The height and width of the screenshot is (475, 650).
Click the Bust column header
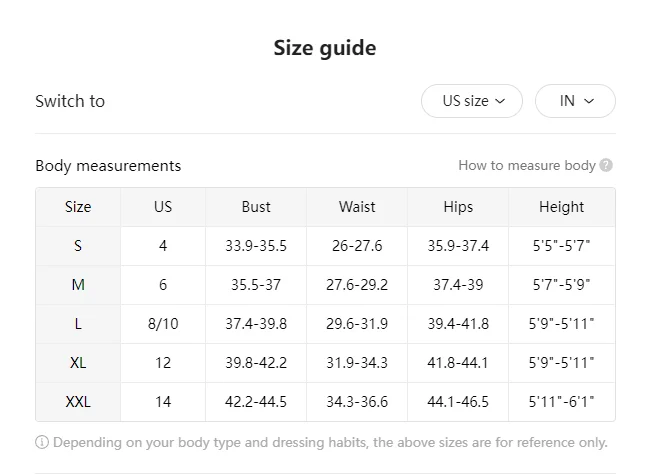[x=256, y=207]
